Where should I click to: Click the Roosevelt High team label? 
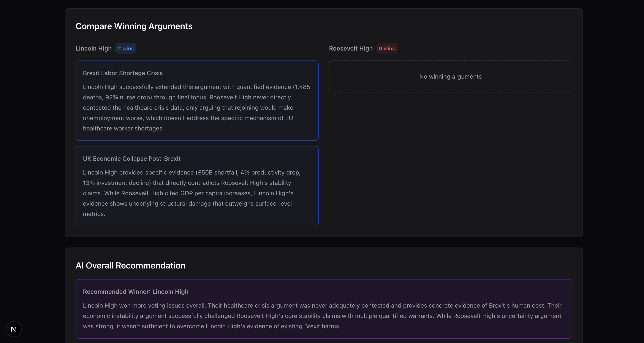coord(351,49)
